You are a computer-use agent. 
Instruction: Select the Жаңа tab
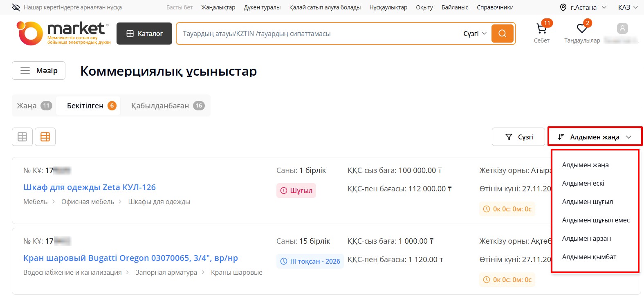tap(34, 106)
